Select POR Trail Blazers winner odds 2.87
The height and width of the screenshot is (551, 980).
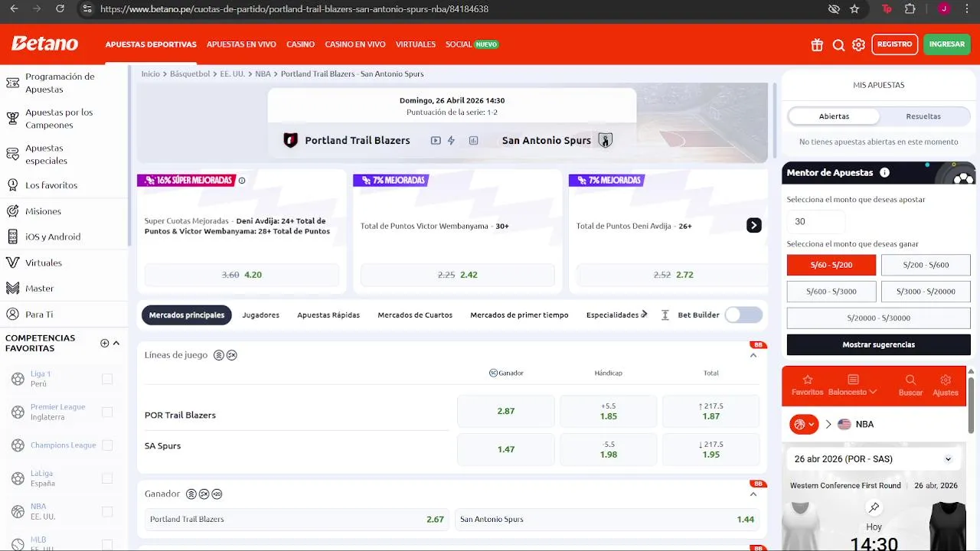[506, 411]
